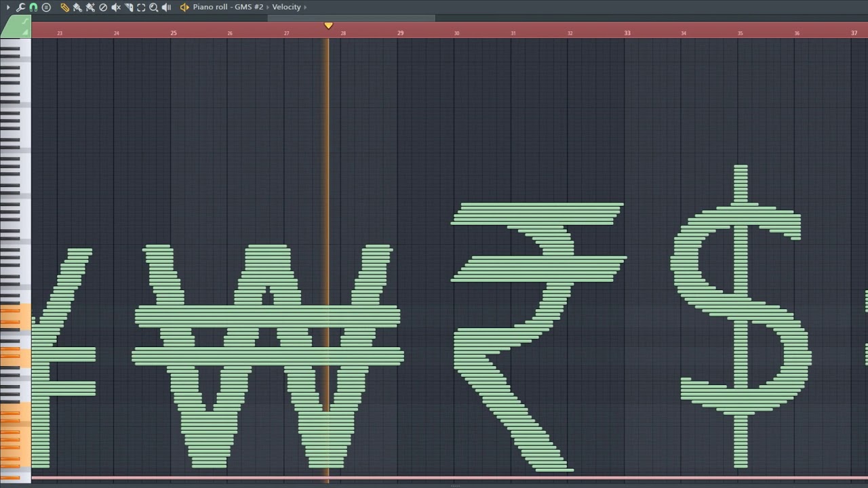Open the Velocity target control dropdown
Screen dimensions: 868x488
(x=286, y=7)
